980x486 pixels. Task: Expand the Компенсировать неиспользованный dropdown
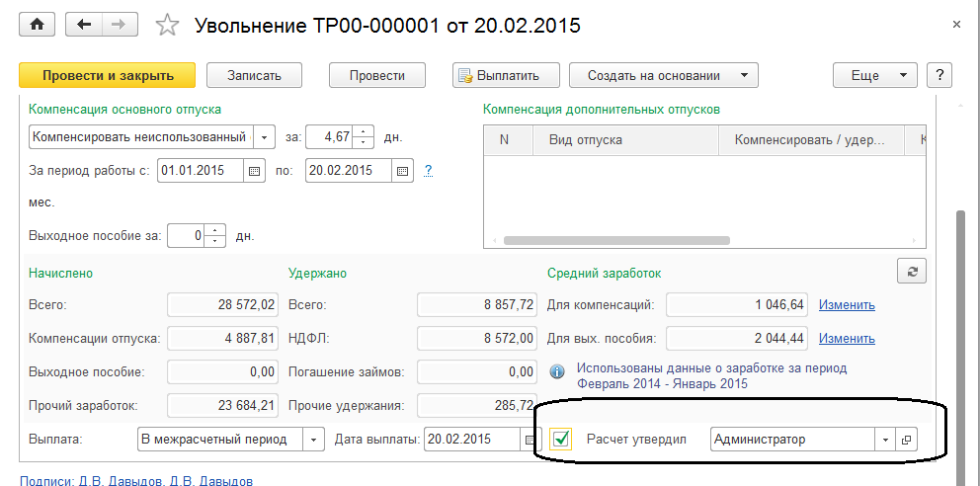(x=265, y=136)
